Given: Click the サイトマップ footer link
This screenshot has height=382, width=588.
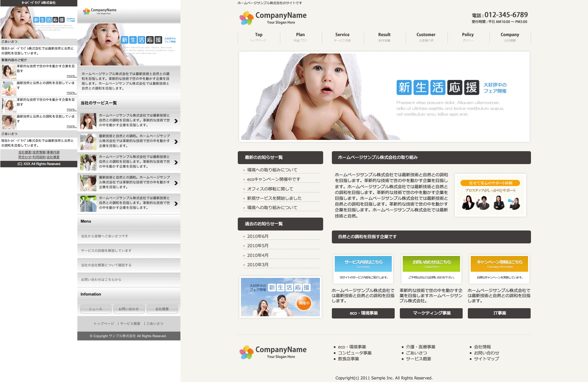Looking at the screenshot, I should [486, 359].
